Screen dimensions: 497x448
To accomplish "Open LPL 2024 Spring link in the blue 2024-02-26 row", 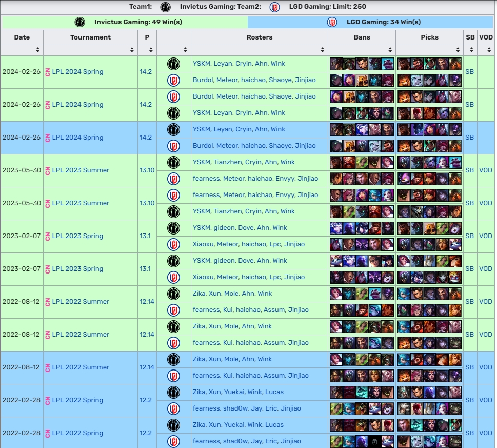I will coord(77,138).
